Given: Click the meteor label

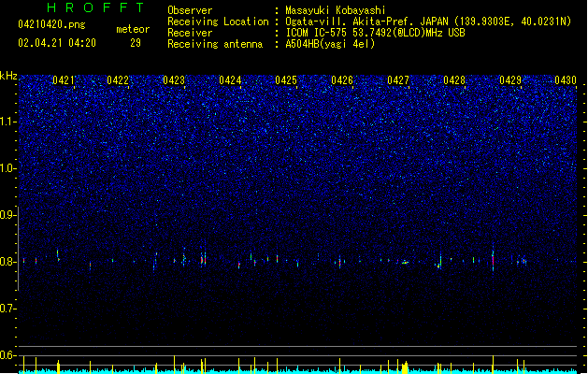Looking at the screenshot, I should [x=133, y=29].
